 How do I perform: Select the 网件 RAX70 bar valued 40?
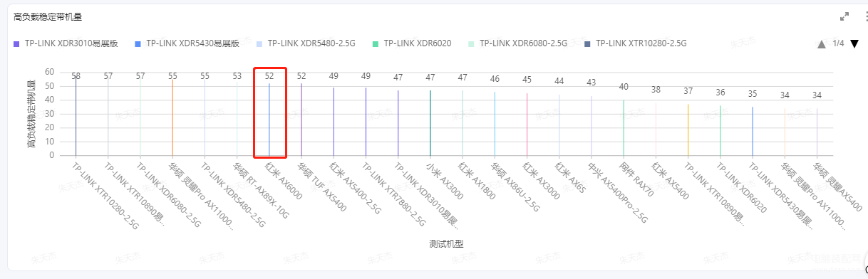pos(624,127)
